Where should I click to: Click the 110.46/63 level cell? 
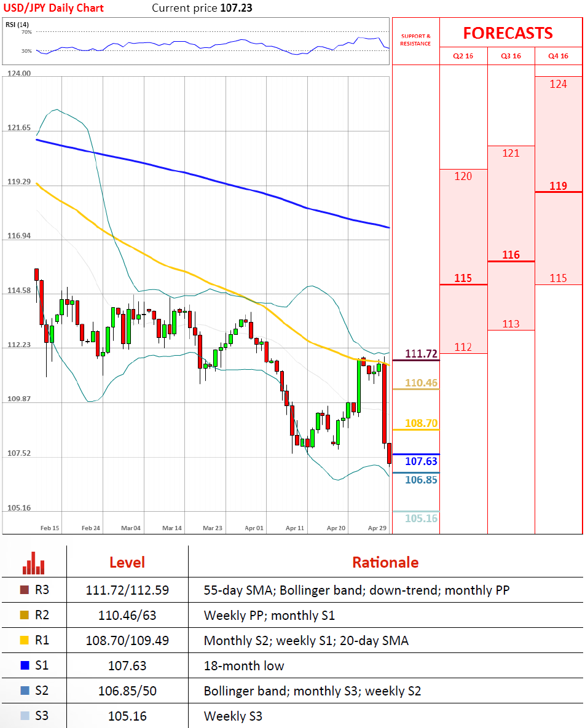(x=127, y=615)
